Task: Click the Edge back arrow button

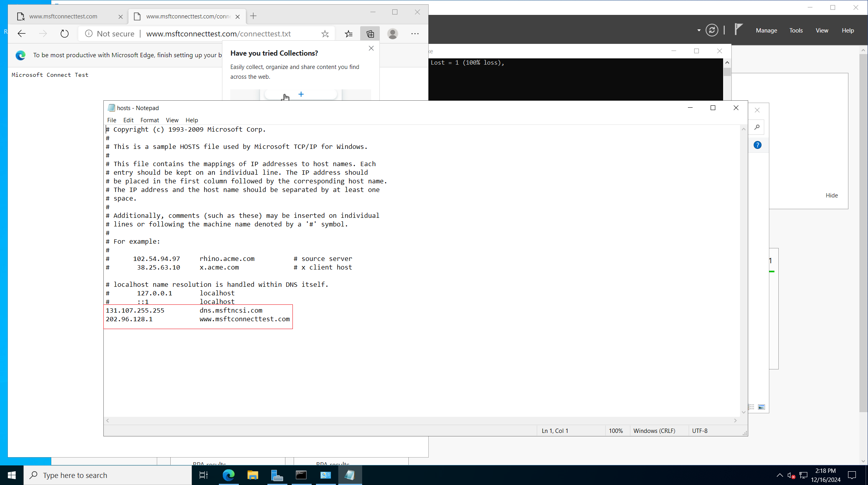Action: pos(22,34)
